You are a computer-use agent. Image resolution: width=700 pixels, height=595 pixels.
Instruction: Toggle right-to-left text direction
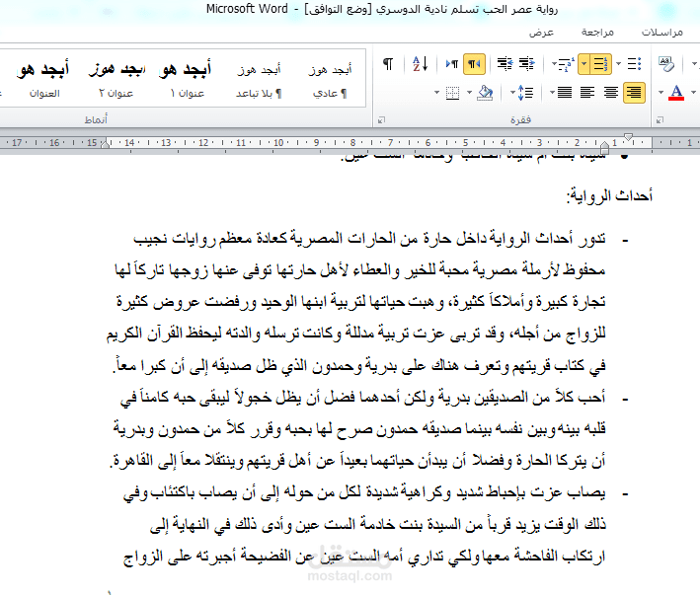click(x=474, y=65)
